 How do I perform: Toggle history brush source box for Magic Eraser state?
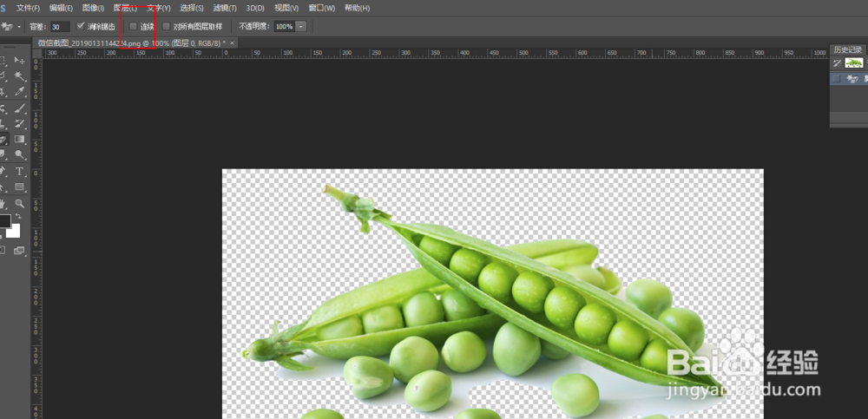pos(837,79)
